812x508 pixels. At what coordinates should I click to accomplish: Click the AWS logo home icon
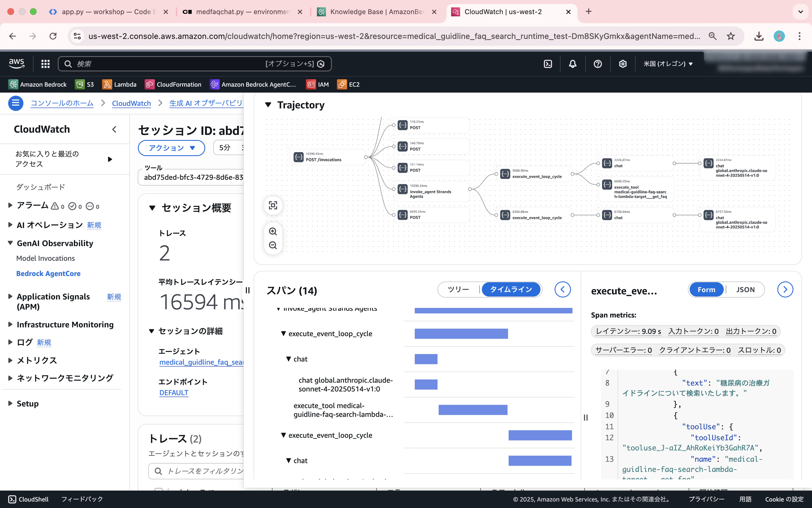click(16, 63)
